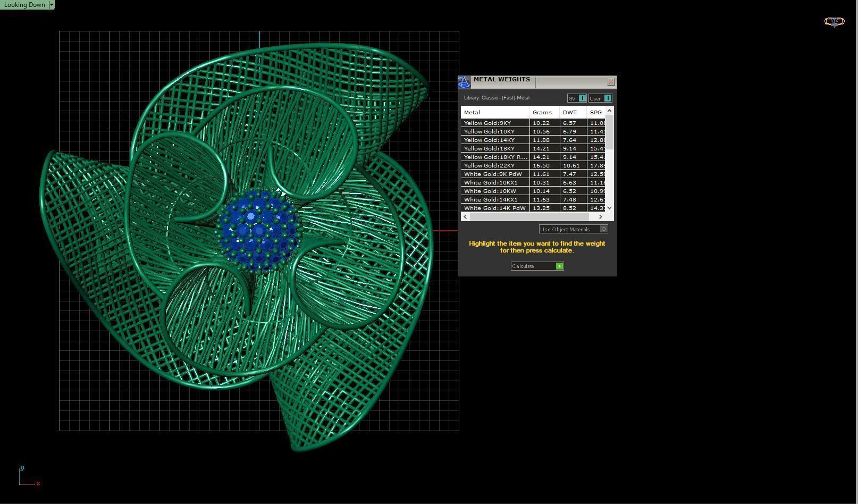Click the Library: Classic - (Fast)-Metal label
The image size is (858, 504).
[x=497, y=98]
